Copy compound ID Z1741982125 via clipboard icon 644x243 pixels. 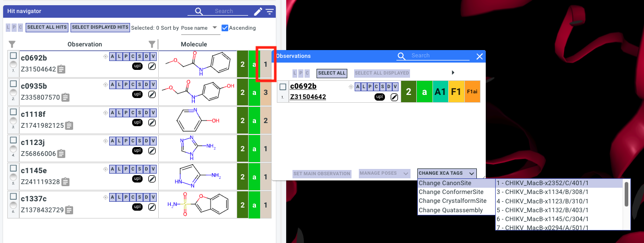tap(69, 125)
